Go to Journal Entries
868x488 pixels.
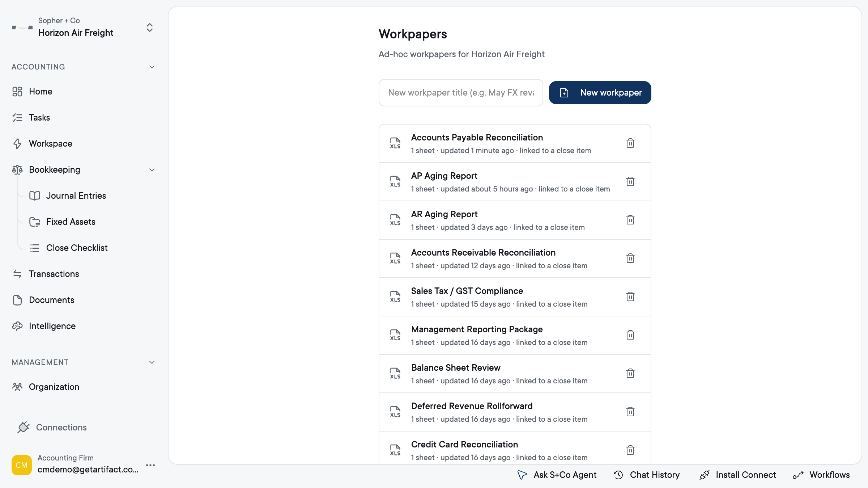pos(76,196)
